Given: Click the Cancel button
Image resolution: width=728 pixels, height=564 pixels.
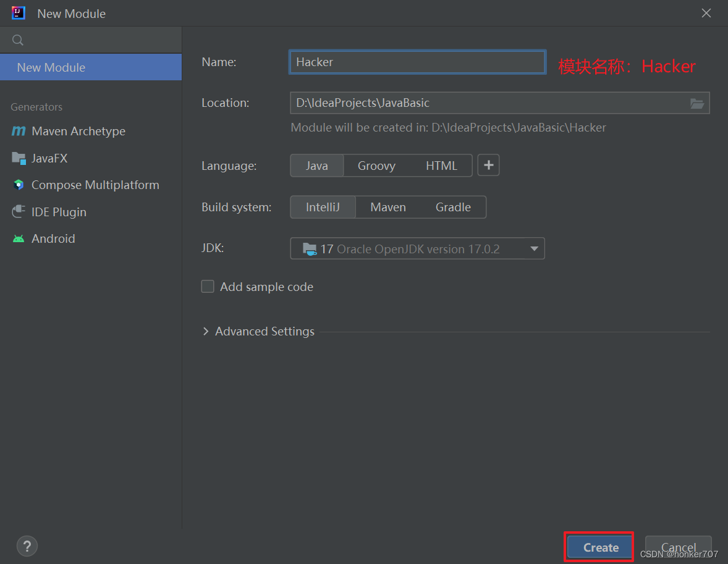Looking at the screenshot, I should (x=679, y=547).
